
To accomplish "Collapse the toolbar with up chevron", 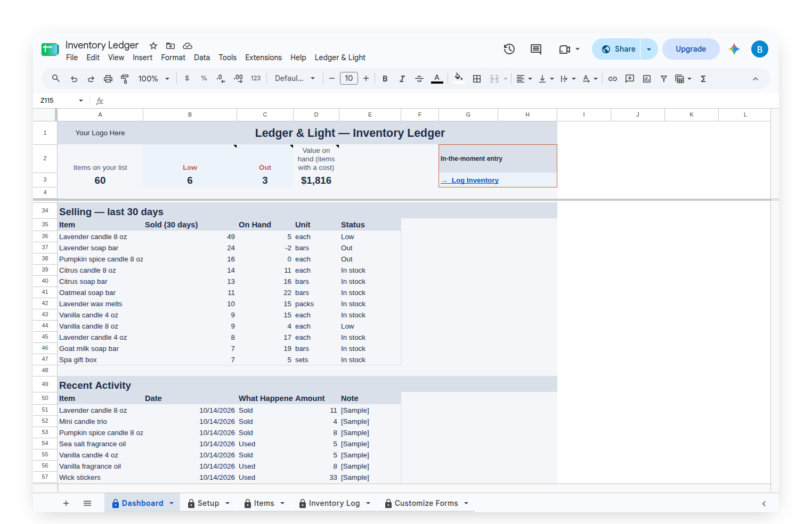I will coord(756,79).
